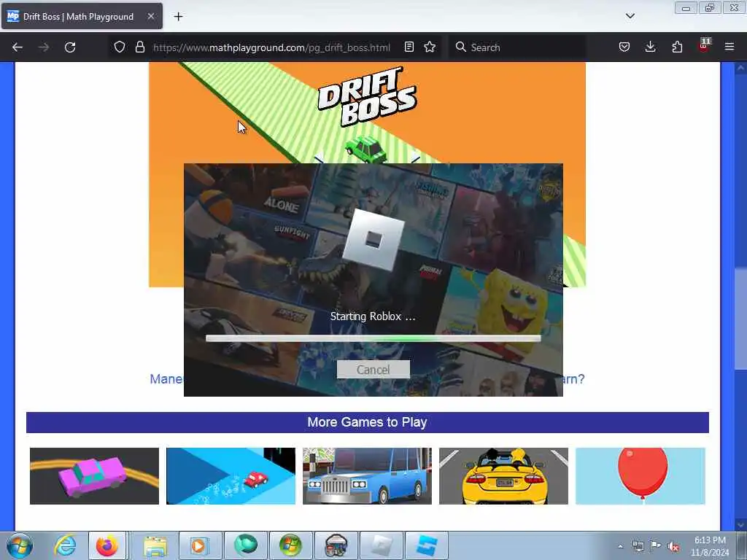Image resolution: width=747 pixels, height=560 pixels.
Task: Open the clock showing 6:13 PM
Action: [710, 546]
